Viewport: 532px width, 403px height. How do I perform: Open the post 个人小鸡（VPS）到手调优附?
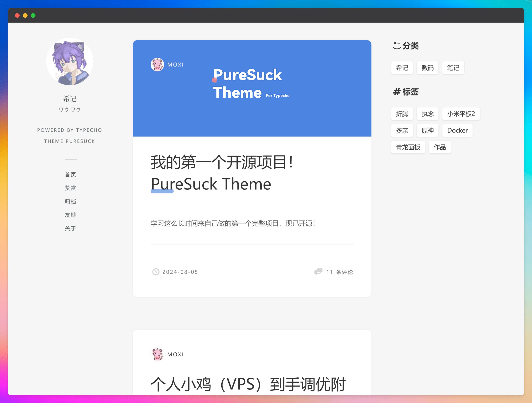(248, 384)
